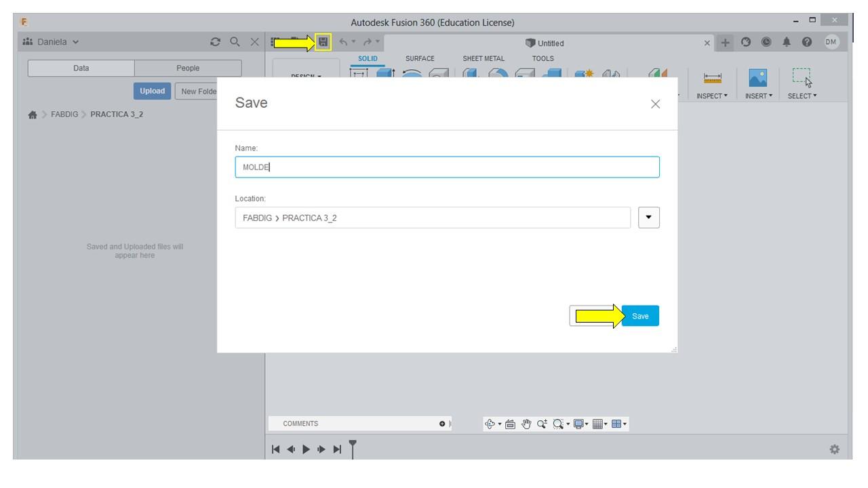Click the timeline history marker

(x=353, y=448)
